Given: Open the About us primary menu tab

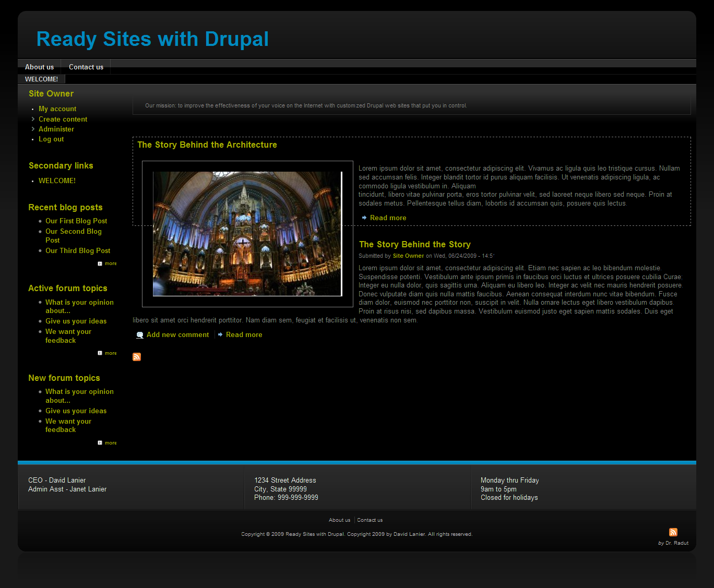Looking at the screenshot, I should pos(39,67).
